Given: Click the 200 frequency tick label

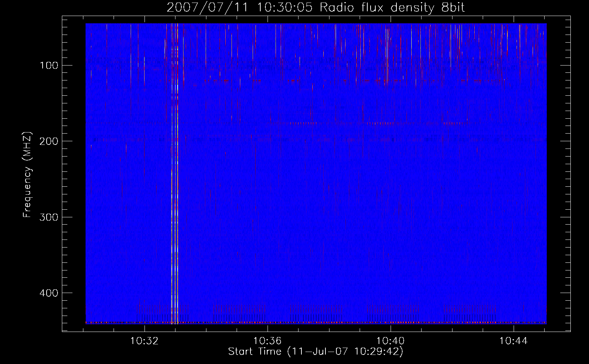Looking at the screenshot, I should 49,141.
